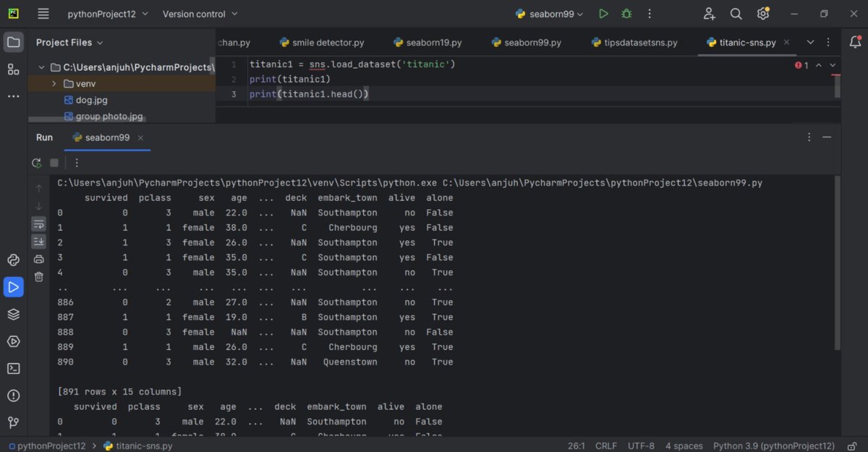Open seaborn99 run configuration dropdown

(550, 14)
